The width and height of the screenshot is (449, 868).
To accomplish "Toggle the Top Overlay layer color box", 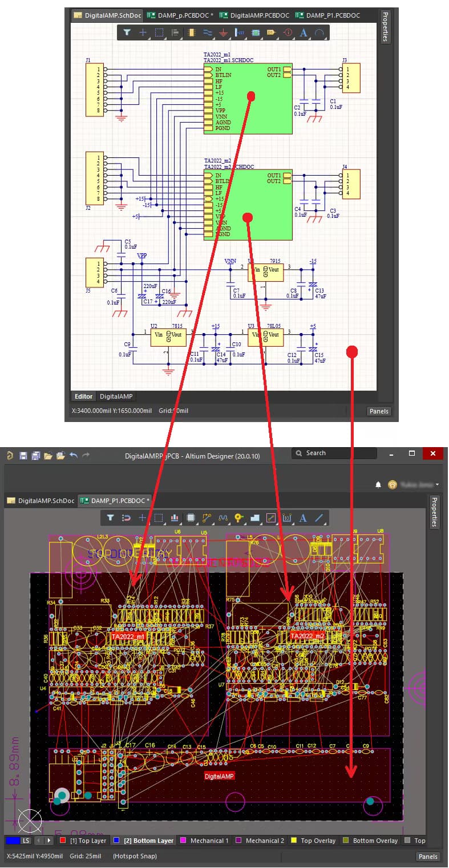I will [x=294, y=841].
